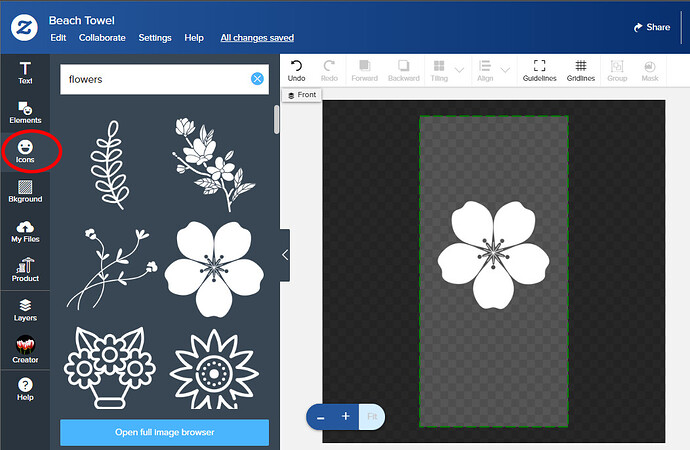
Task: Open the sidebar Help panel
Action: [x=25, y=389]
